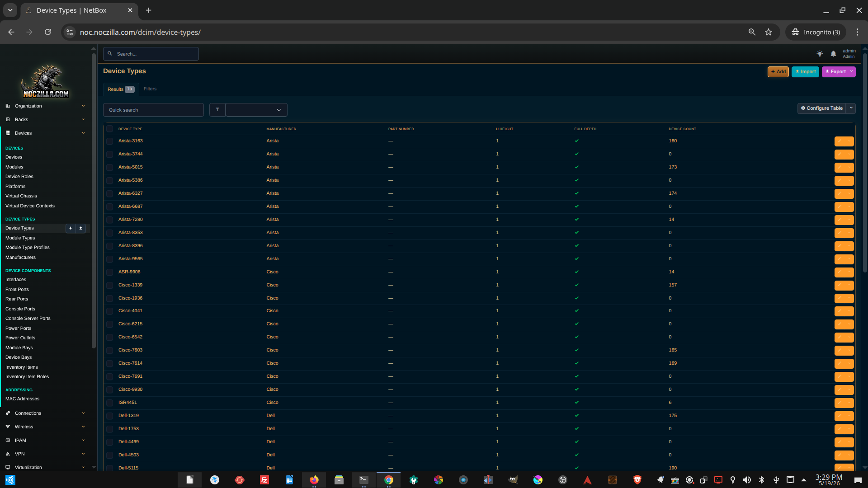Screen dimensions: 868x488
Task: Check the box for Cisco-7614
Action: coord(110,364)
